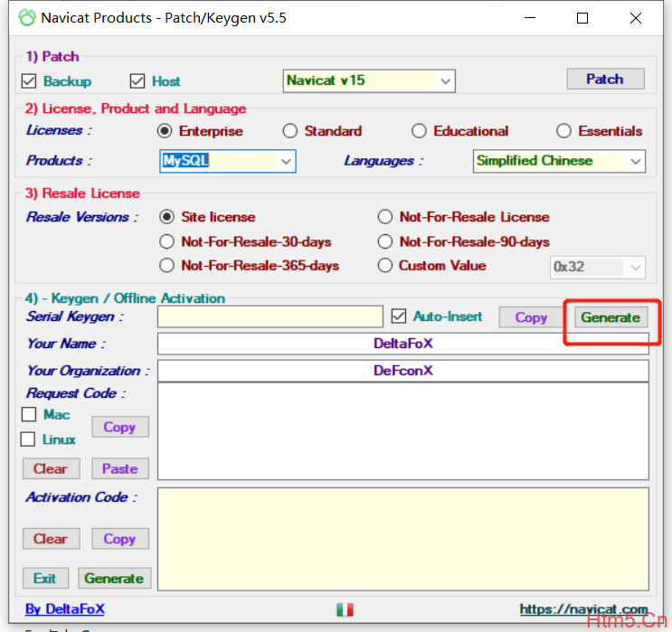672x632 pixels.
Task: Toggle the Backup checkbox
Action: coord(29,81)
